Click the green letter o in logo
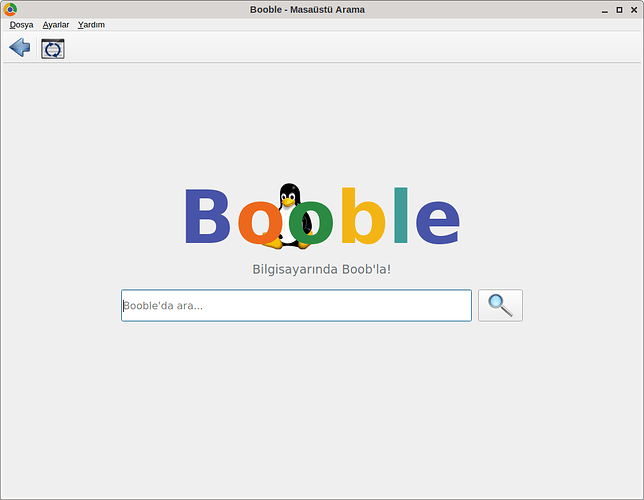 pyautogui.click(x=312, y=223)
